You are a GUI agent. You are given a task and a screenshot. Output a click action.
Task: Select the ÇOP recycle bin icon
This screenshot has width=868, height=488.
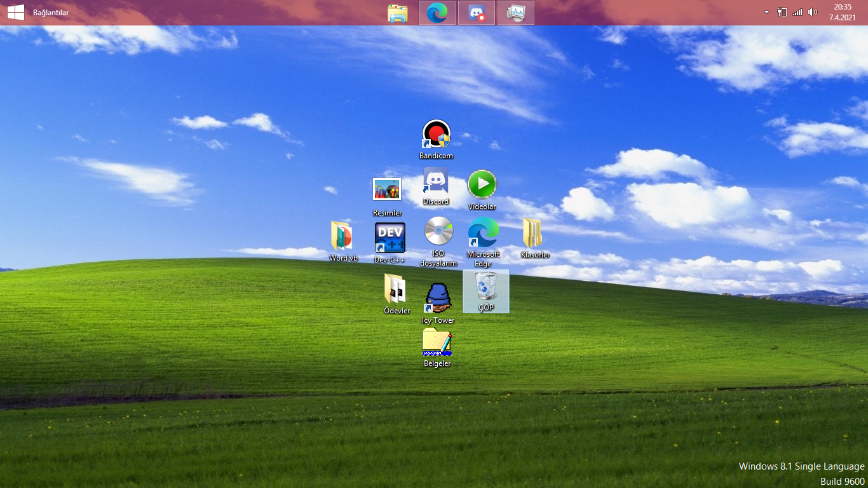[486, 291]
